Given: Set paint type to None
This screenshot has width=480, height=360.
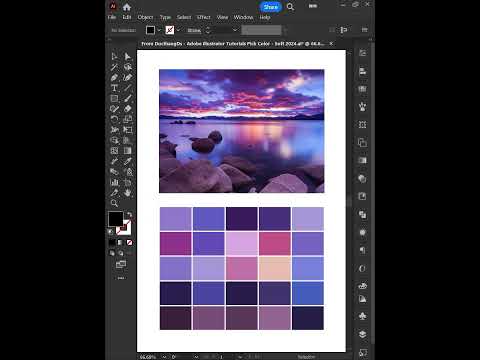Looking at the screenshot, I should (129, 243).
